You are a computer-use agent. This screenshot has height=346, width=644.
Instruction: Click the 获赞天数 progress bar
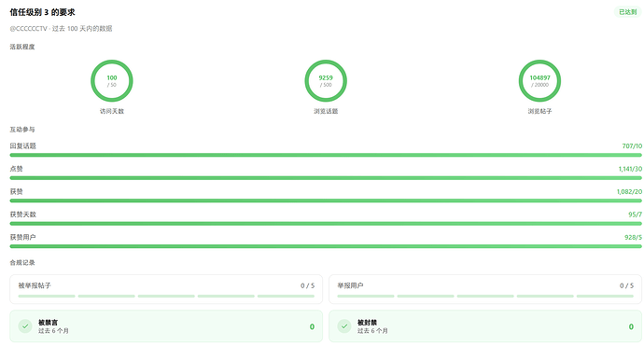[326, 224]
